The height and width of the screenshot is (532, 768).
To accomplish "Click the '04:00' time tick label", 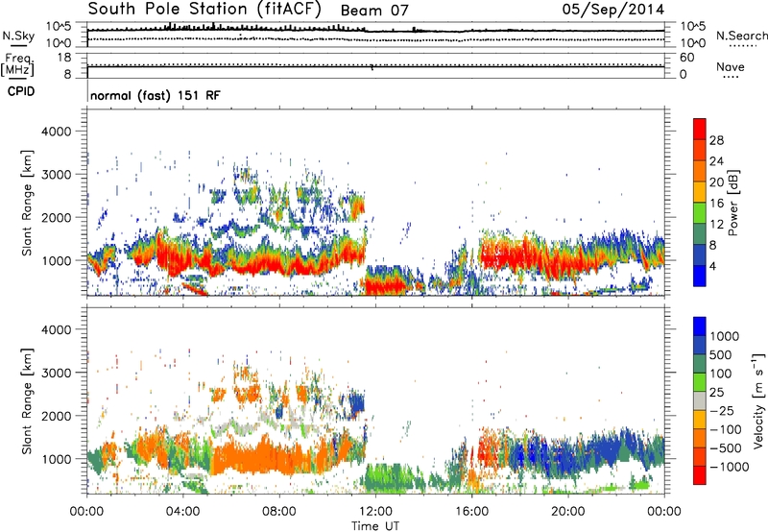I will pos(182,511).
